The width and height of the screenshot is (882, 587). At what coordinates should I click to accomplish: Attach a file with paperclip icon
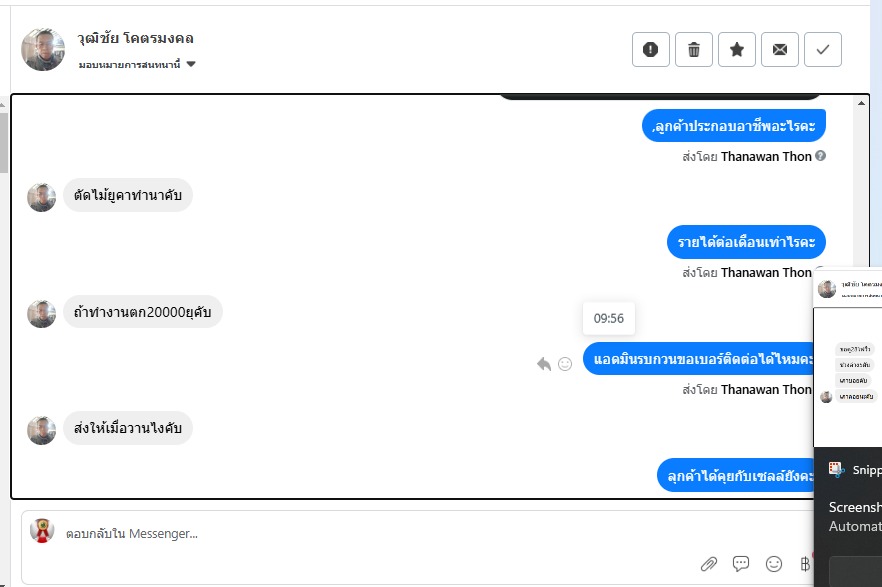(x=709, y=563)
